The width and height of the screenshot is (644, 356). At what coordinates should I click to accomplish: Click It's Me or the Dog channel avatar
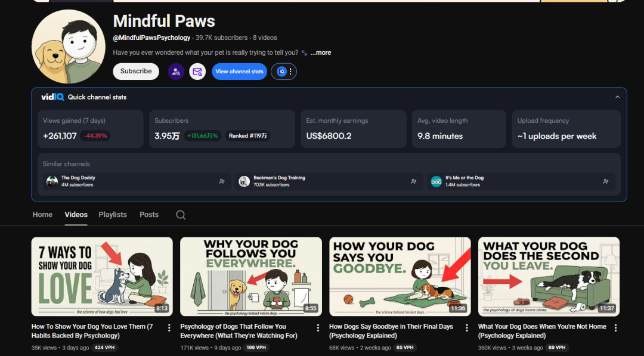(436, 181)
